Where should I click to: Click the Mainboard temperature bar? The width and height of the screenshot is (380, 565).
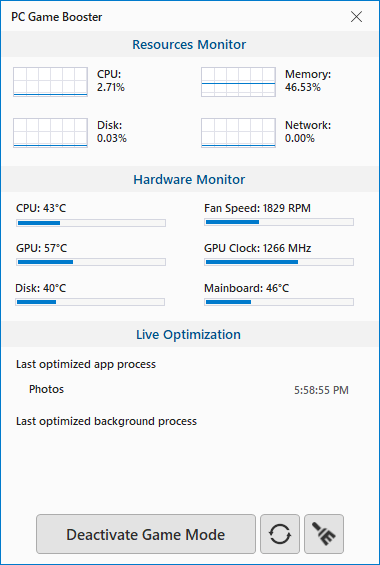[x=279, y=302]
